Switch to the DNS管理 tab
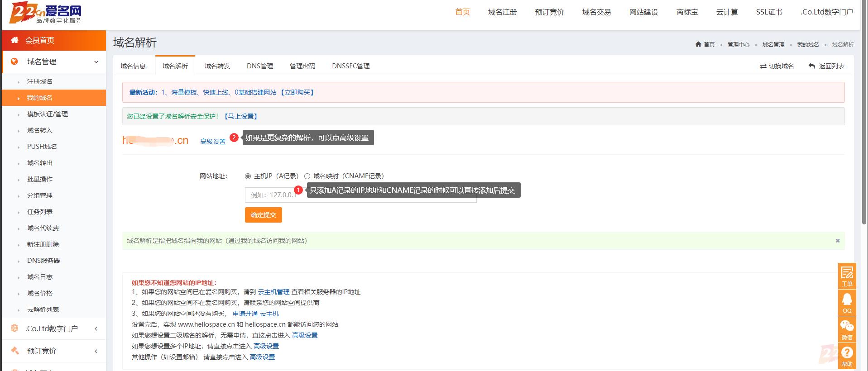This screenshot has height=371, width=868. pyautogui.click(x=259, y=66)
